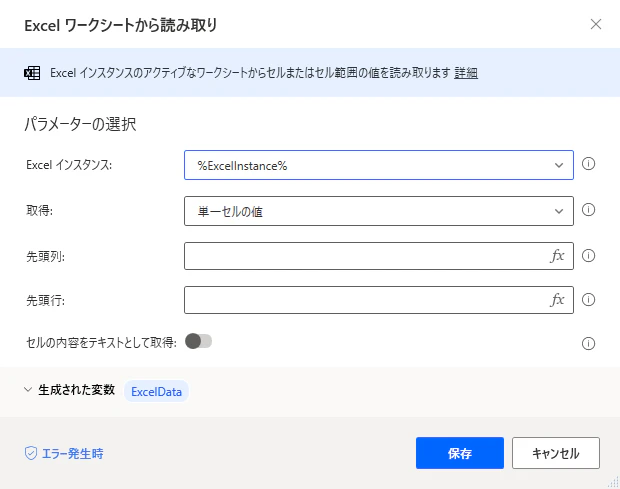Click the info icon beside 先頭列 field
The width and height of the screenshot is (620, 489).
(x=588, y=256)
